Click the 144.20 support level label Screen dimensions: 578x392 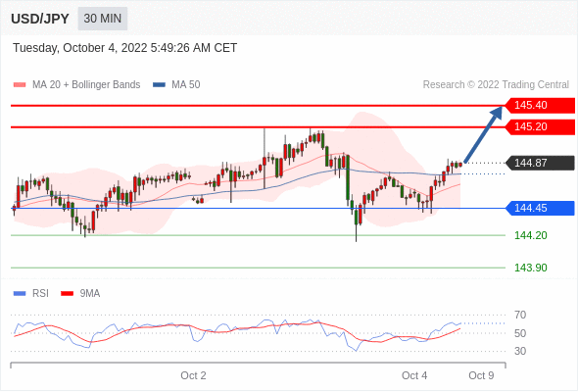point(530,235)
